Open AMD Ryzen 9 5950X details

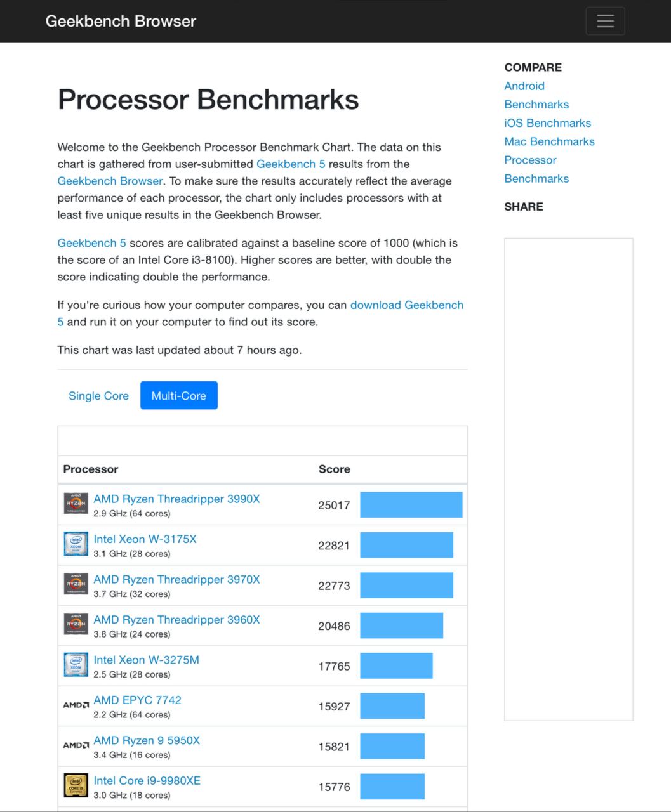click(147, 740)
